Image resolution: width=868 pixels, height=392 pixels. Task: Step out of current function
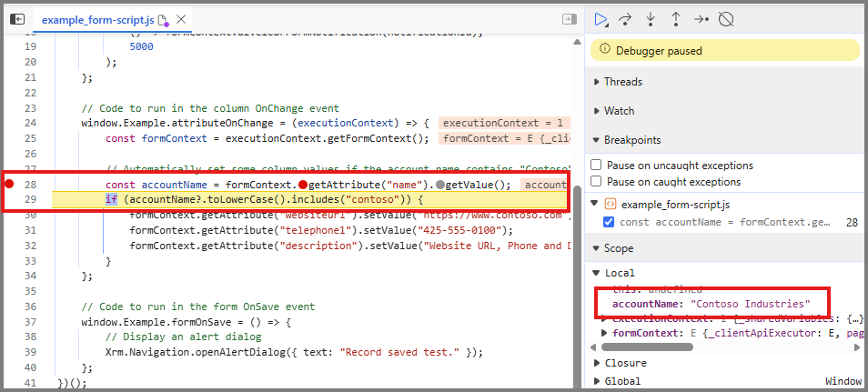coord(675,19)
